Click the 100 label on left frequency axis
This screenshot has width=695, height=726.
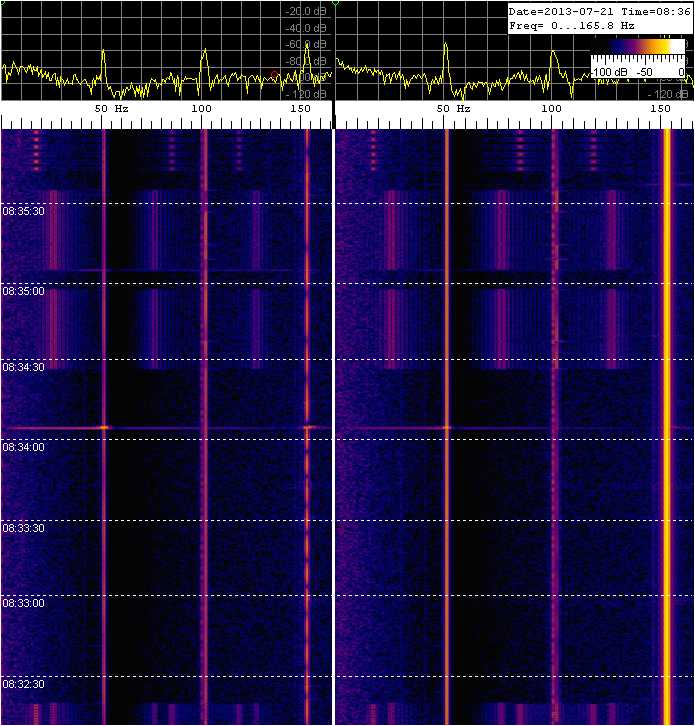tap(202, 108)
